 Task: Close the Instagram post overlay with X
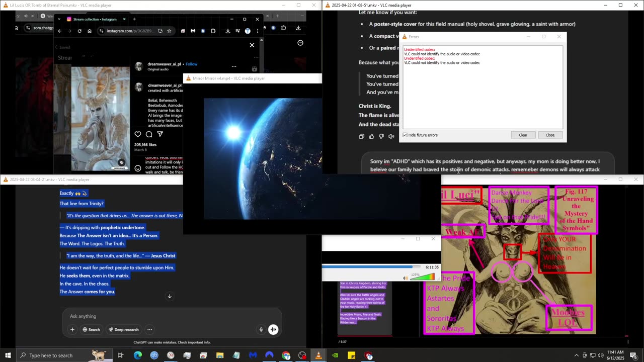[252, 45]
